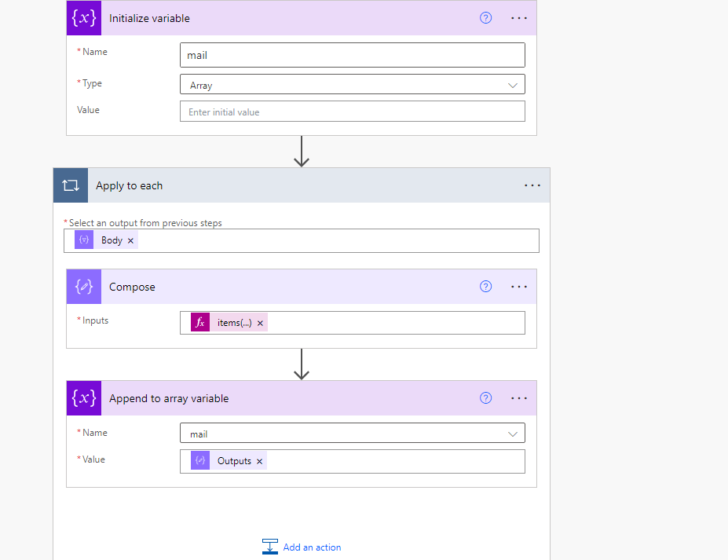728x560 pixels.
Task: Open help for Append to array variable
Action: pyautogui.click(x=485, y=398)
